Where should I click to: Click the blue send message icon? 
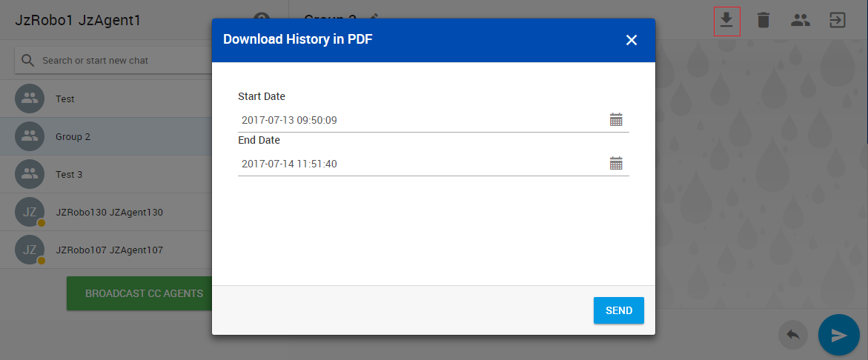pos(838,335)
